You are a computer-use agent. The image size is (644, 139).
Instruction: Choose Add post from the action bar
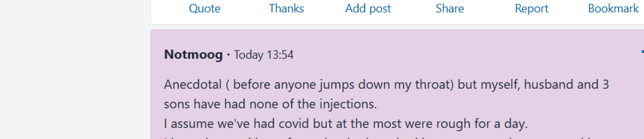tap(368, 9)
